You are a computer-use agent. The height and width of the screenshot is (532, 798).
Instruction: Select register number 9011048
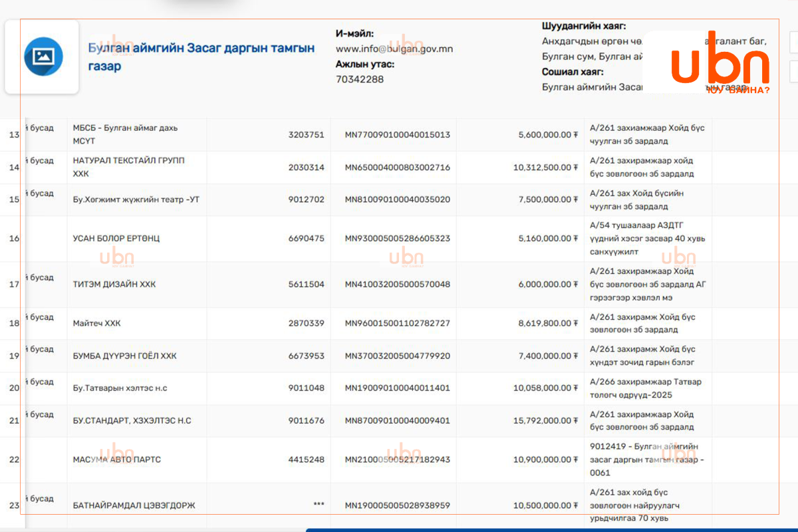307,388
